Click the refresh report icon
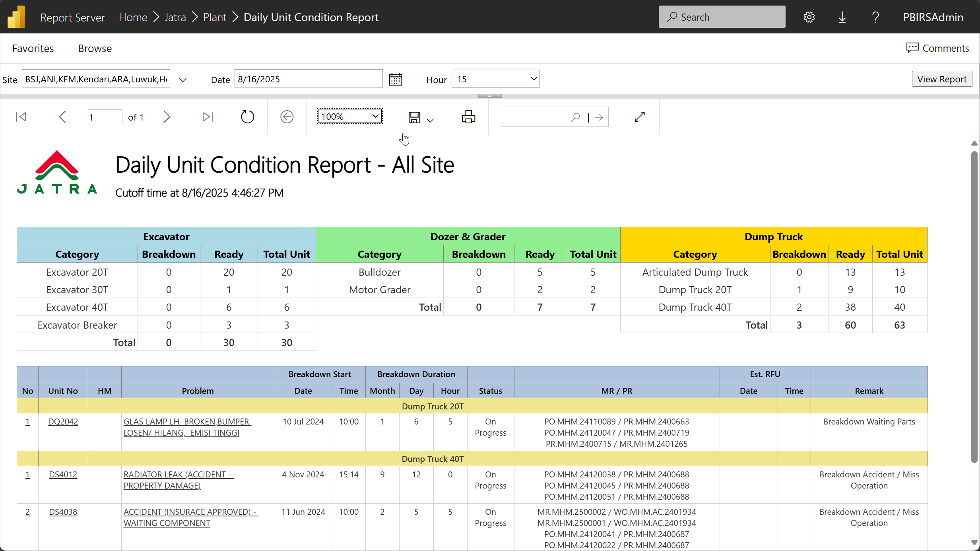980x551 pixels. tap(247, 117)
